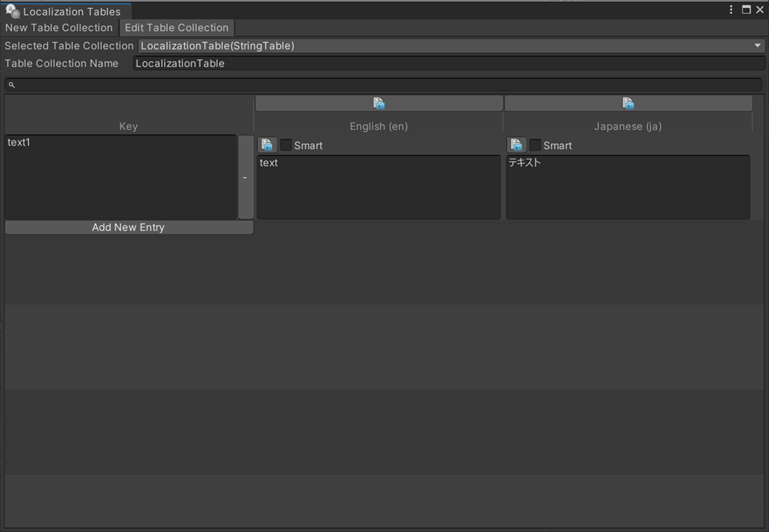This screenshot has height=532, width=769.
Task: Click the magnifier icon in the search bar
Action: pyautogui.click(x=11, y=84)
